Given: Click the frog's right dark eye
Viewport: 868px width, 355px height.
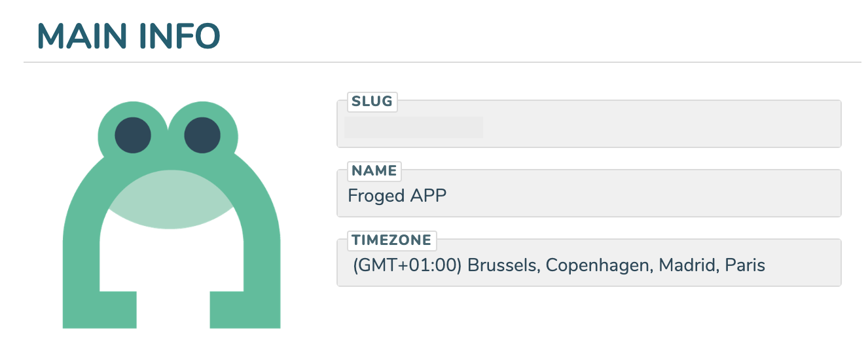Looking at the screenshot, I should click(203, 136).
